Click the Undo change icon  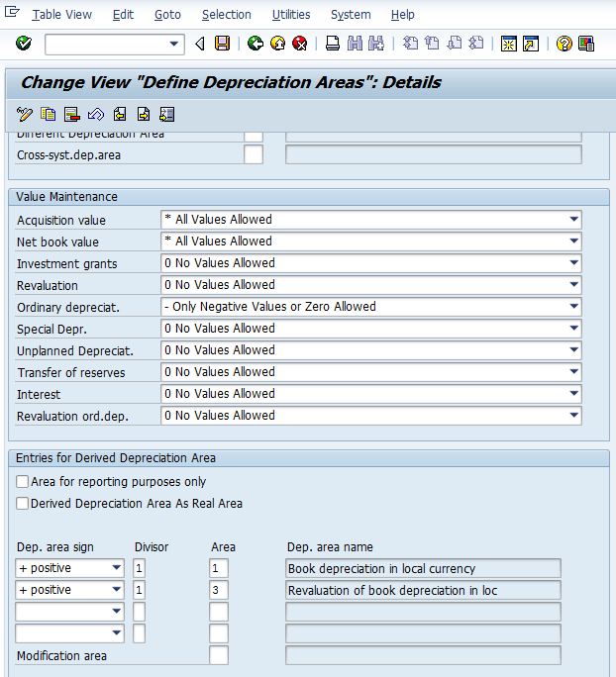pos(96,114)
